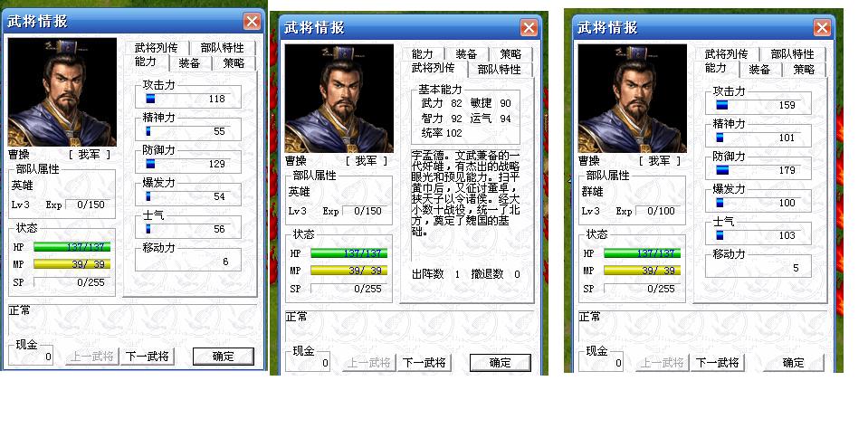Switch to 装备 tab in left window

click(x=189, y=62)
